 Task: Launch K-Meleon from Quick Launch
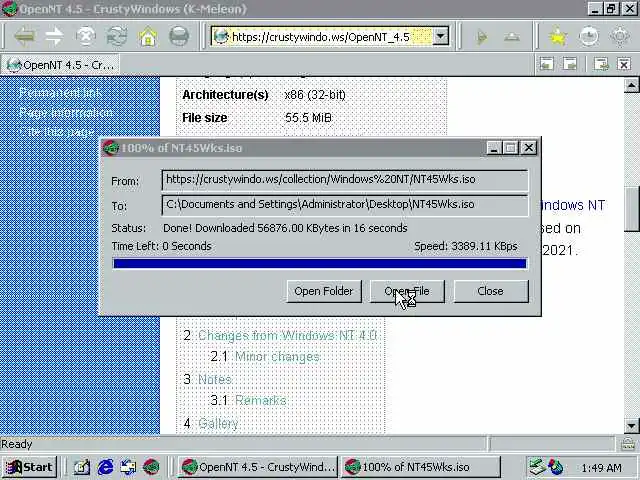click(151, 467)
